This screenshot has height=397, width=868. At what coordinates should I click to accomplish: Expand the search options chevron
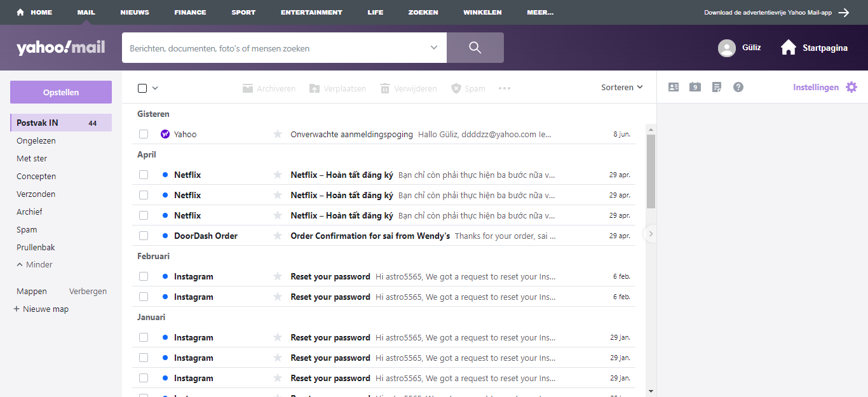coord(434,48)
